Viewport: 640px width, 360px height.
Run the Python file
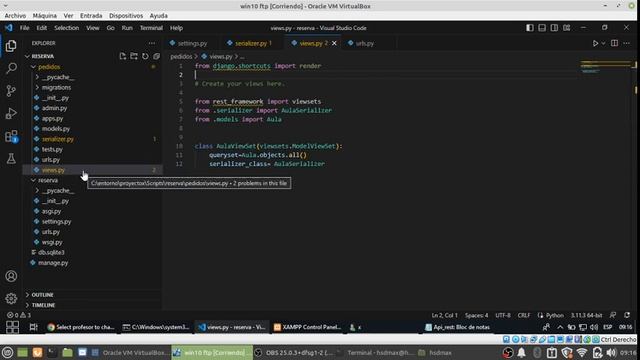coord(595,43)
